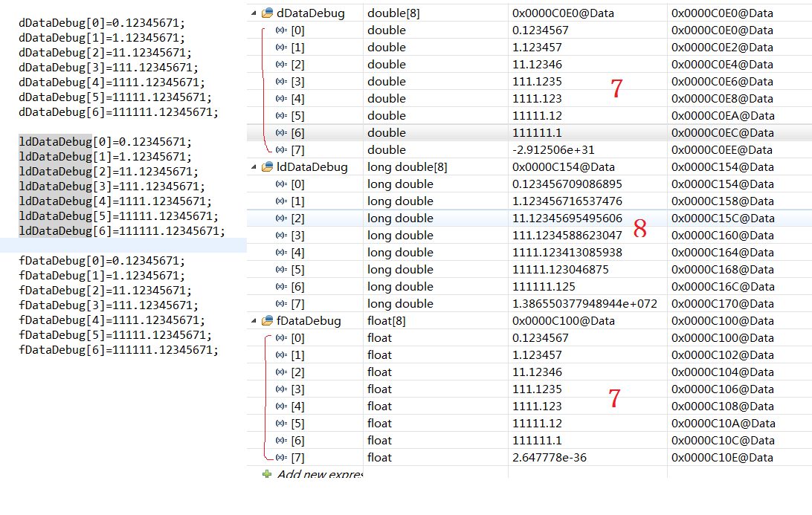812x515 pixels.
Task: Click variable icon of ldDataDebug element [0]
Action: point(281,184)
